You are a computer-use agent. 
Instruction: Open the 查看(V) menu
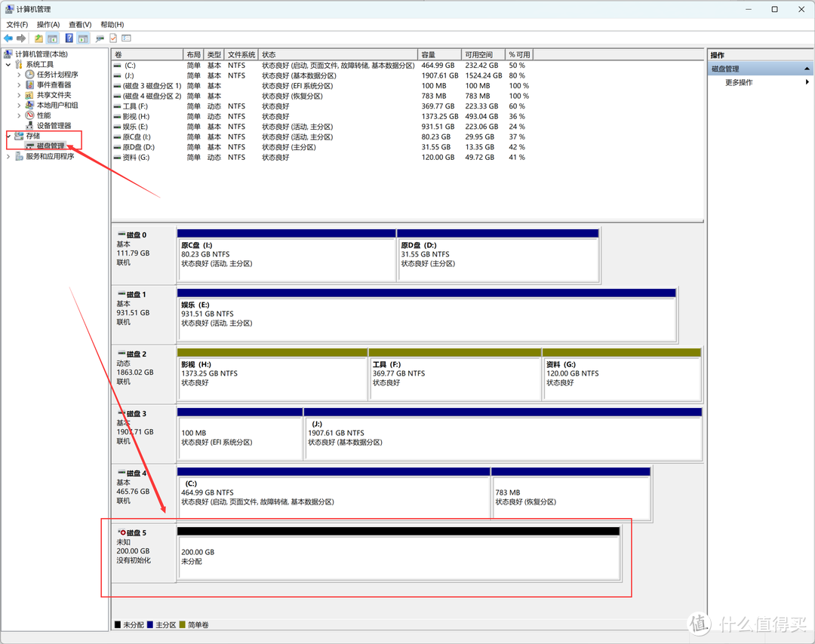(80, 25)
